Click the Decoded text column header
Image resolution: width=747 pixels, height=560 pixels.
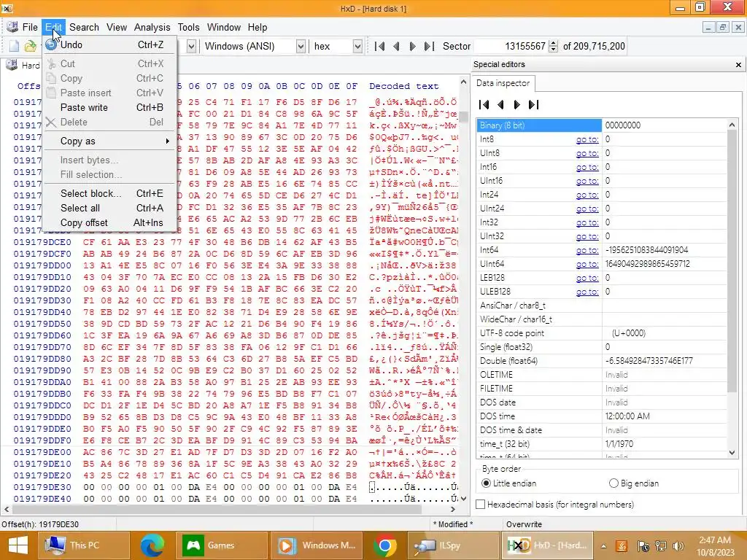[404, 86]
